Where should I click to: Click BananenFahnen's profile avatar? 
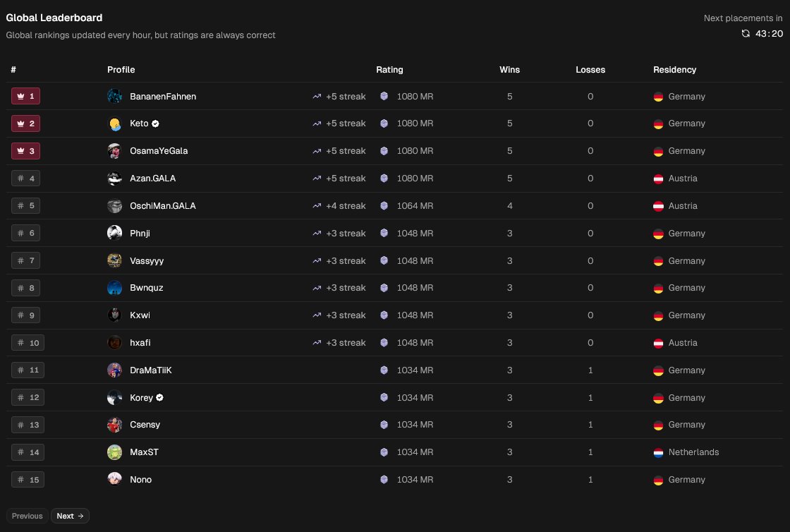click(114, 96)
